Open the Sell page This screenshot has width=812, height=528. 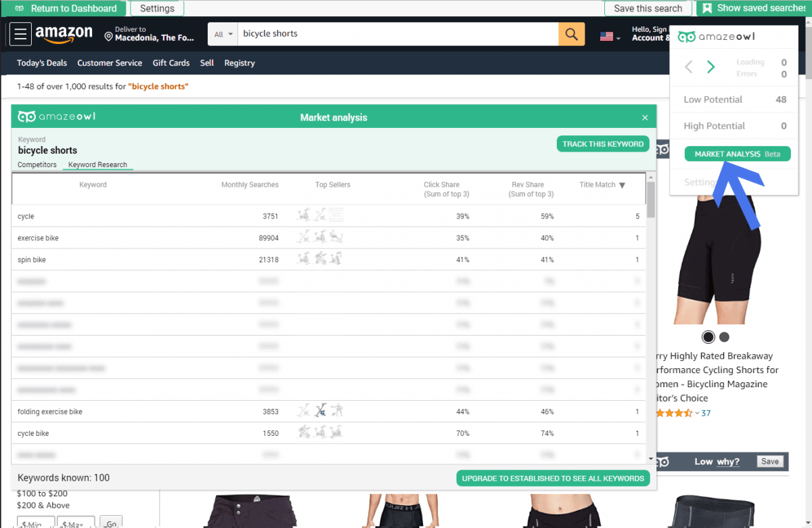pos(207,63)
